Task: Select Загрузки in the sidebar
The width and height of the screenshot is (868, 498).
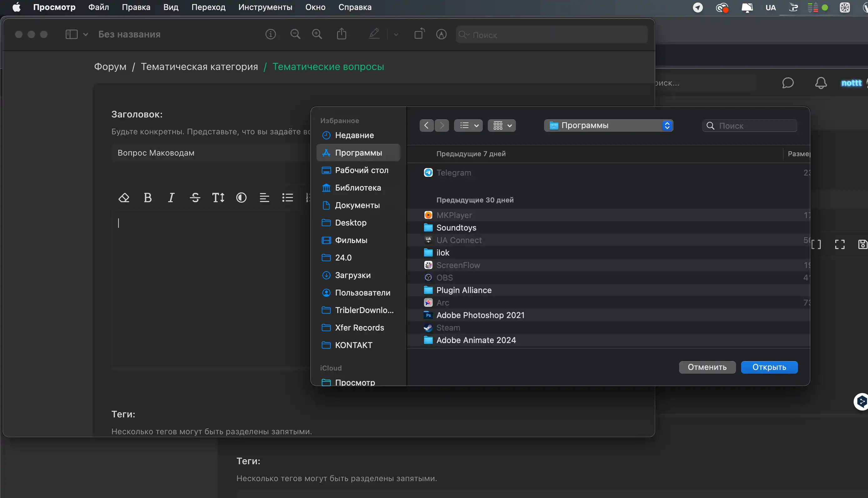Action: point(358,275)
